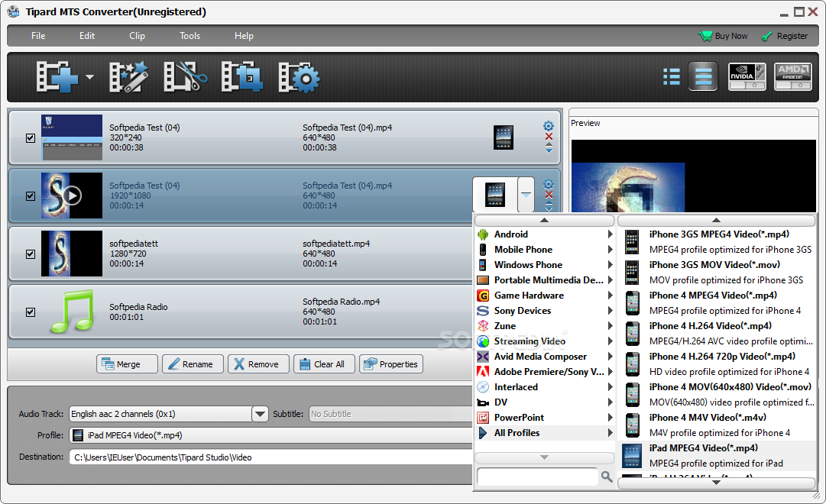Click the Register link

[x=785, y=36]
